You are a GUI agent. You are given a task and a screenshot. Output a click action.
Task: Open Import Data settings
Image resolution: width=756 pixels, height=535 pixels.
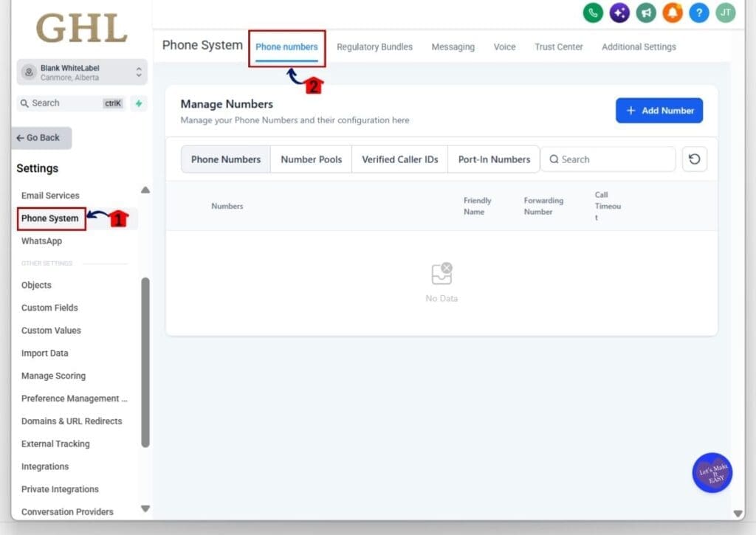click(x=45, y=353)
